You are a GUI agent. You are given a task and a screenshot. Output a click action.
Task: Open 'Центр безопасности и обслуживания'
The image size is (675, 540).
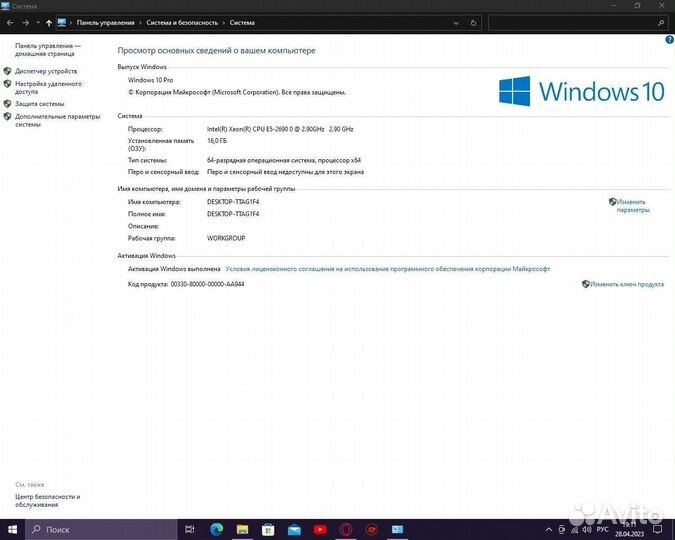(x=47, y=500)
